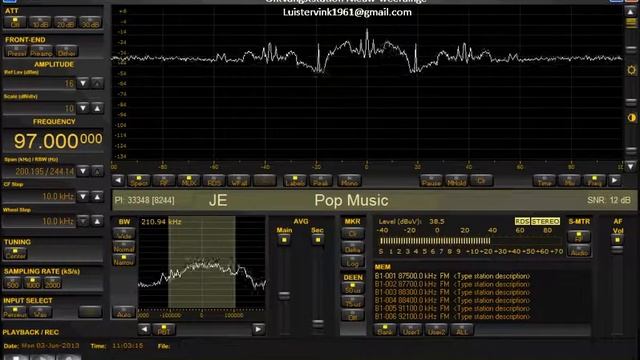This screenshot has height=360, width=640.
Task: Select the 75 us de-emphasis
Action: coord(353,302)
